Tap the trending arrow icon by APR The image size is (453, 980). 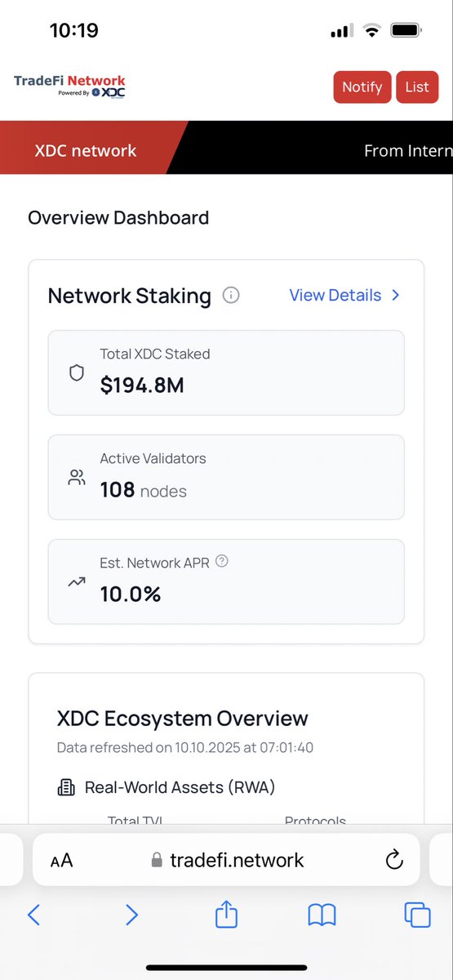point(77,582)
